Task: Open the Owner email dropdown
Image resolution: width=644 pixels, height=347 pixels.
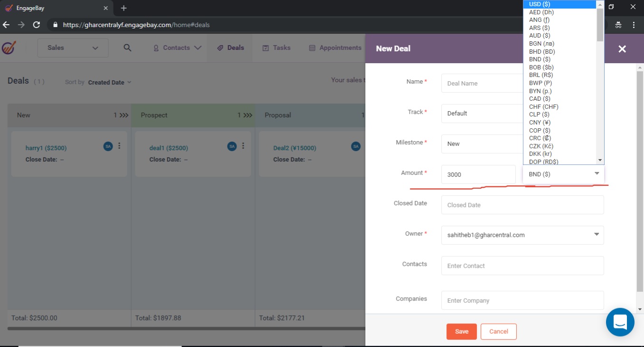Action: pyautogui.click(x=522, y=235)
